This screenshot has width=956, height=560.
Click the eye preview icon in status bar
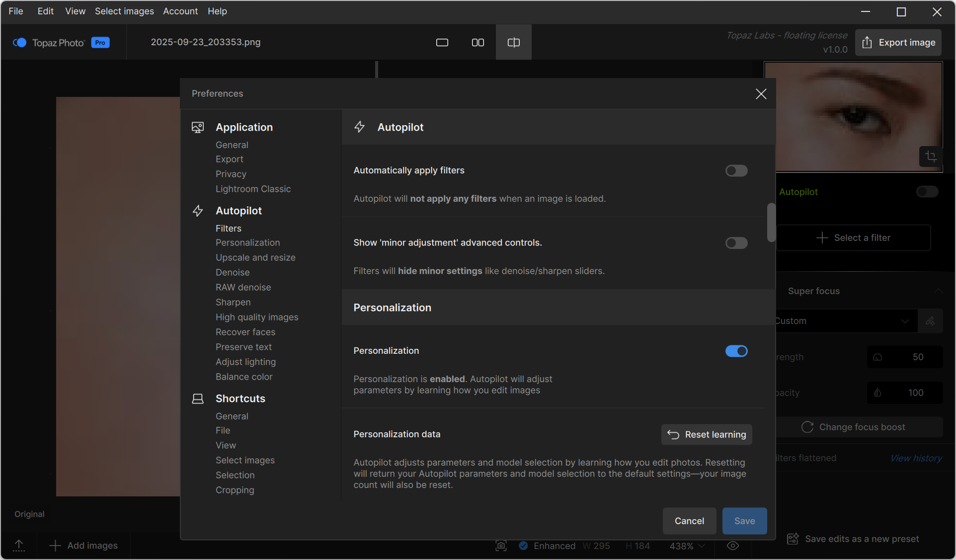[x=733, y=546]
